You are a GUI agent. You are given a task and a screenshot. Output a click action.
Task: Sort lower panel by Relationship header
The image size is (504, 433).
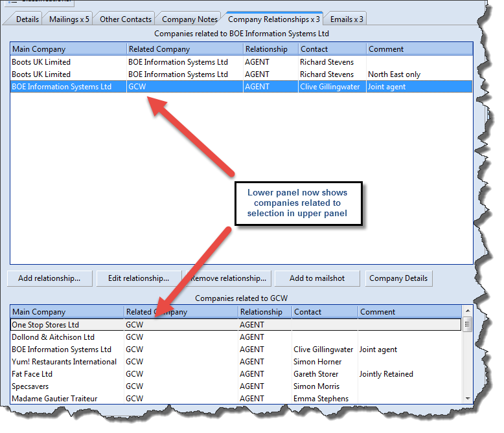265,312
